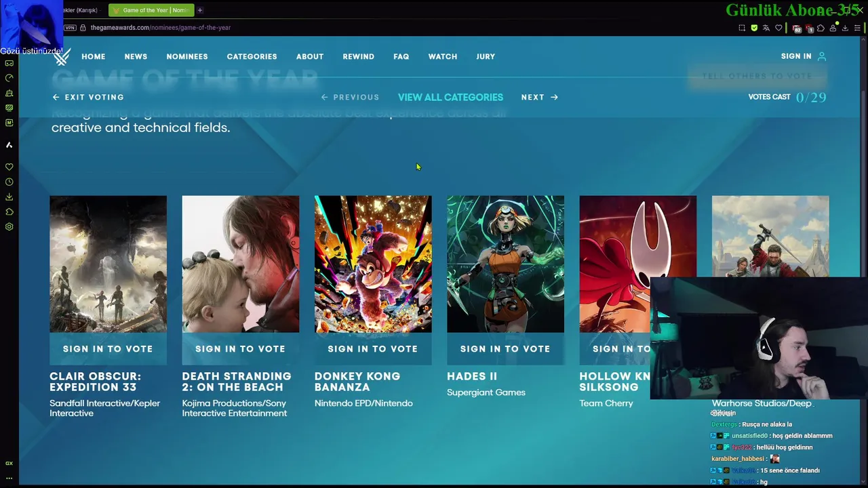Screen dimensions: 868x488
Task: Sign in to vote for Hades II
Action: pyautogui.click(x=505, y=348)
